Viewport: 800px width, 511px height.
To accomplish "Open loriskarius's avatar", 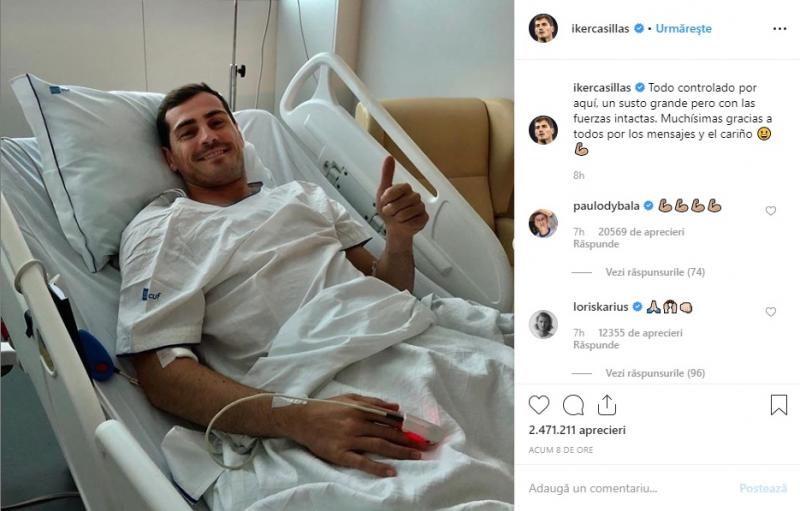I will [543, 324].
